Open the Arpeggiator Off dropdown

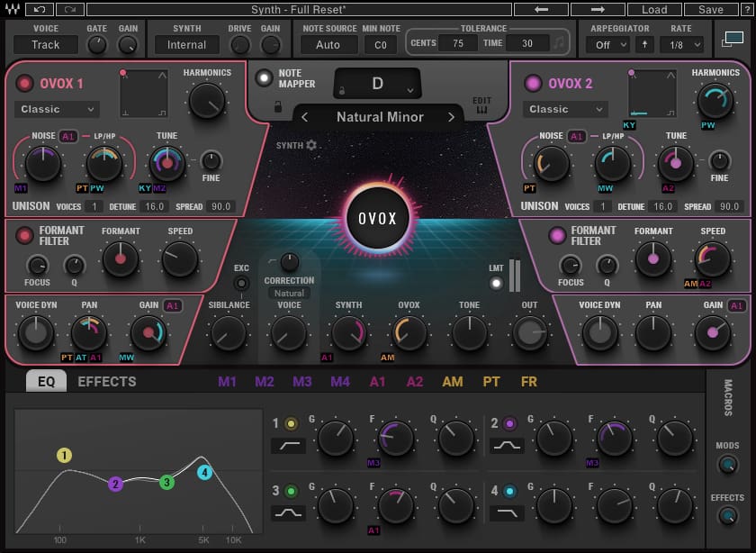click(x=609, y=42)
